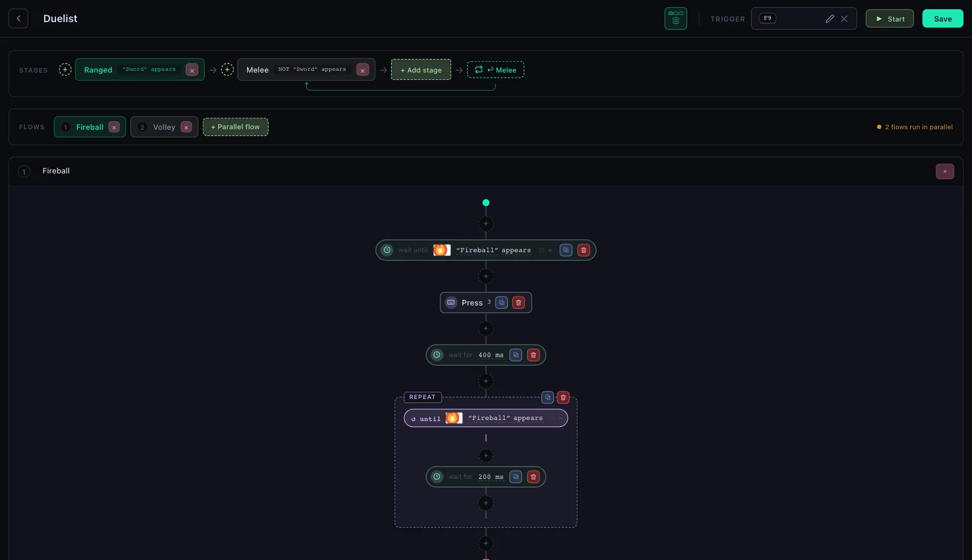The height and width of the screenshot is (560, 972).
Task: Edit the Ranged stage "Sword" appears condition
Action: pos(149,69)
